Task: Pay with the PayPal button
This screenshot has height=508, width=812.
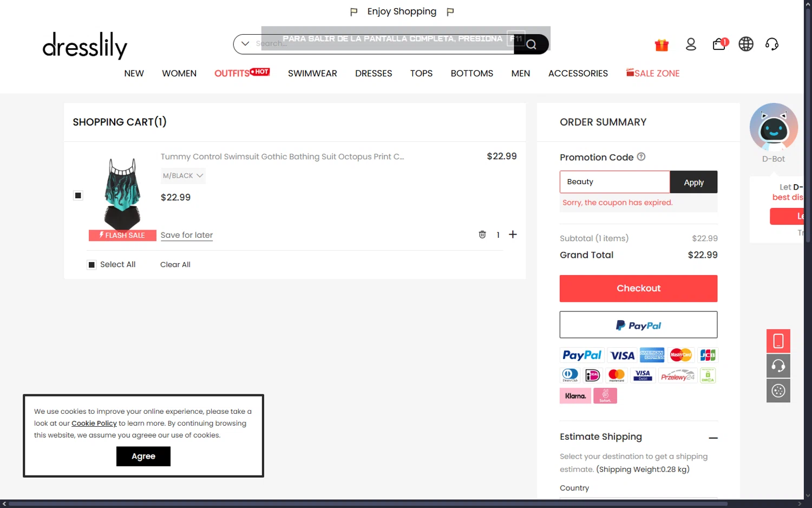Action: pos(638,325)
